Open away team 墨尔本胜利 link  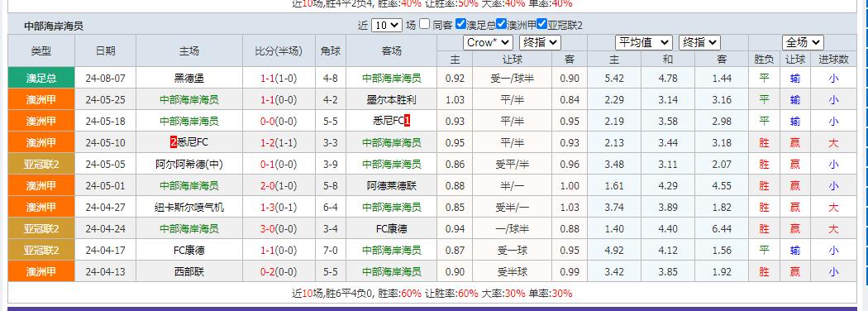pos(391,100)
